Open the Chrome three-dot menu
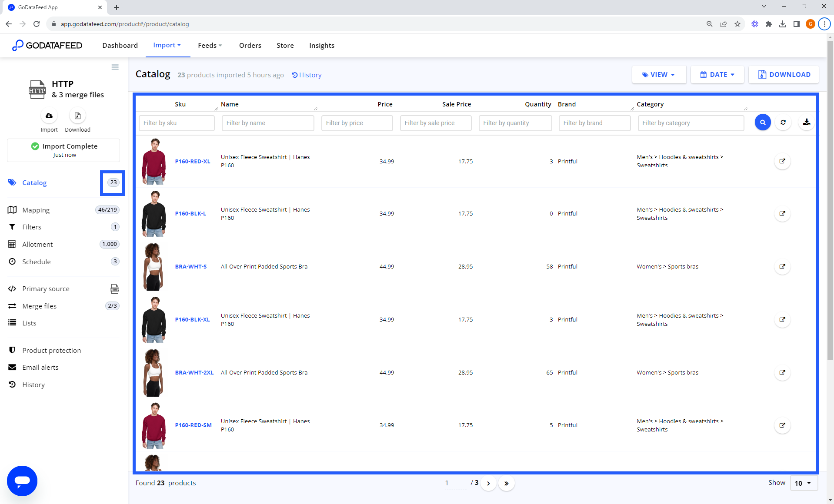The width and height of the screenshot is (834, 504). (x=824, y=24)
